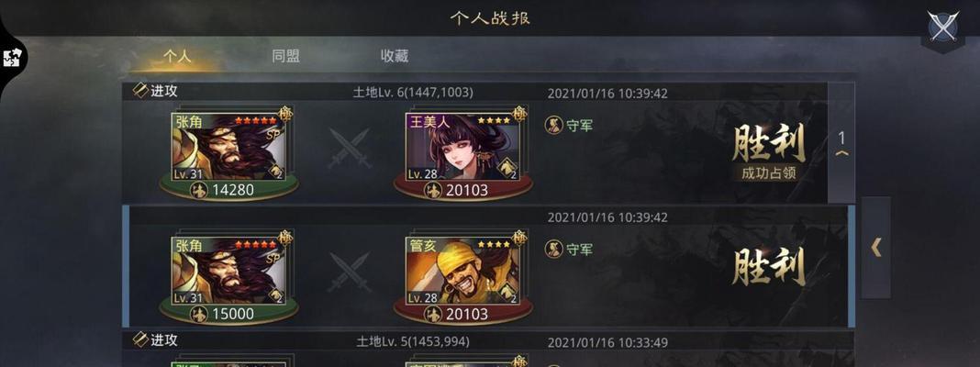Expand the side panel left arrow
Image resolution: width=980 pixels, height=367 pixels.
tap(876, 248)
